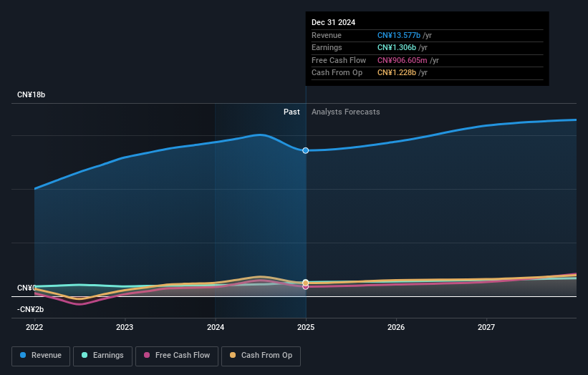588x375 pixels.
Task: Click the CN¥13.577b revenue value
Action: 399,35
